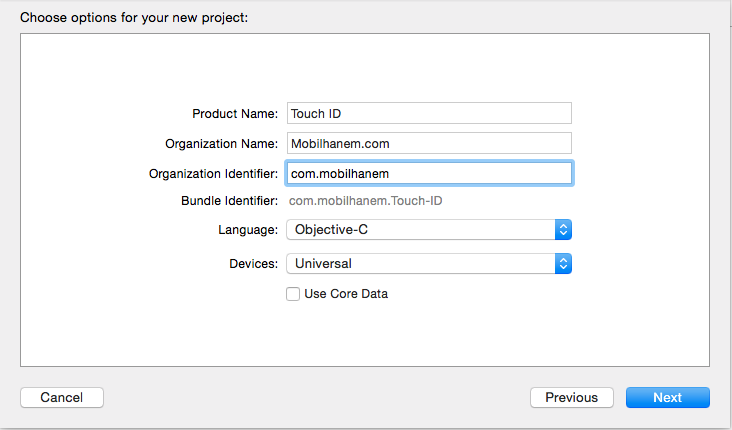Click the Devices label

click(x=253, y=264)
